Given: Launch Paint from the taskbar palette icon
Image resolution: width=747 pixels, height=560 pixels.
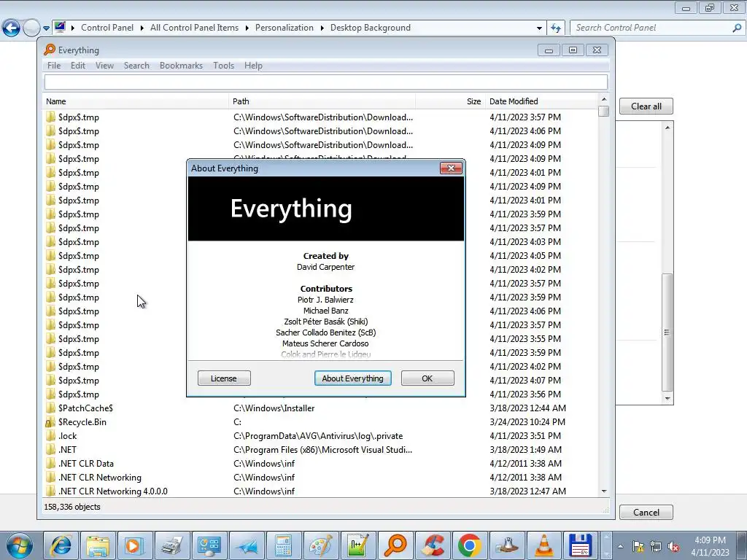Looking at the screenshot, I should [x=321, y=545].
